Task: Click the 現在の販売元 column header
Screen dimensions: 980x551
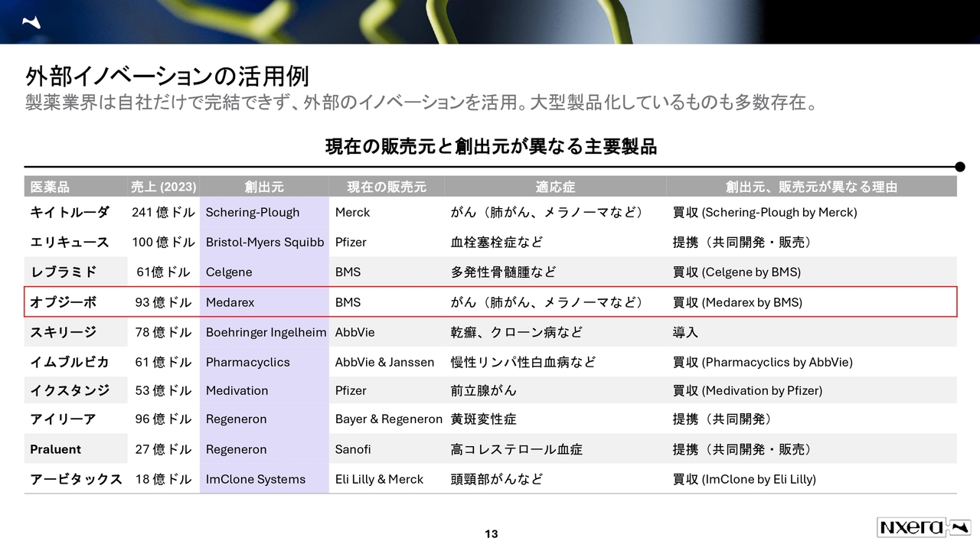Action: click(x=387, y=187)
